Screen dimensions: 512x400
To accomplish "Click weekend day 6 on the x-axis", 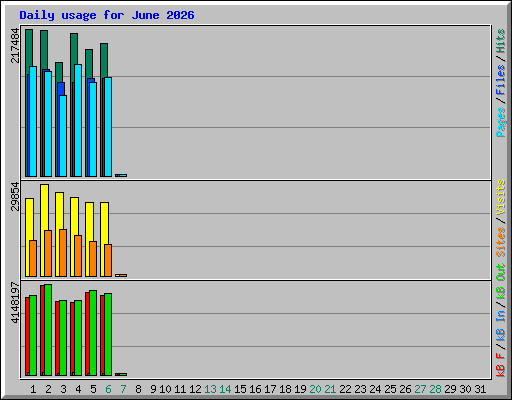I will (108, 389).
